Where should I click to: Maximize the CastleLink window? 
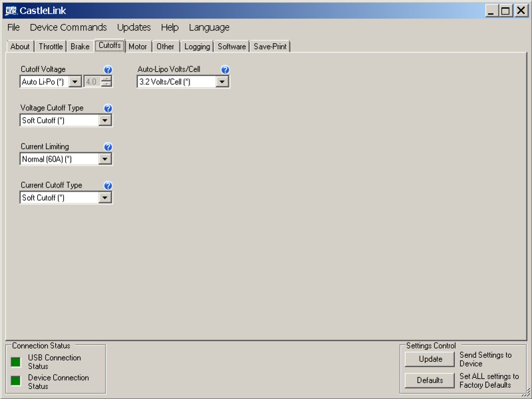click(x=505, y=11)
